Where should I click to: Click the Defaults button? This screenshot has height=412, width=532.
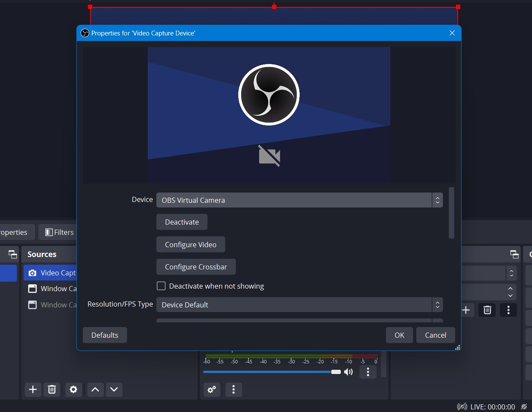coord(105,335)
